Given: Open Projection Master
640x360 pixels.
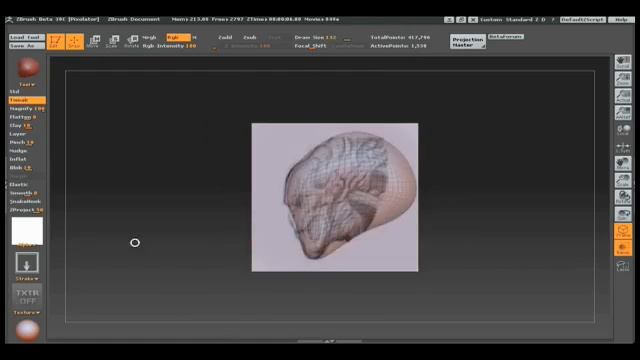Looking at the screenshot, I should coord(468,42).
